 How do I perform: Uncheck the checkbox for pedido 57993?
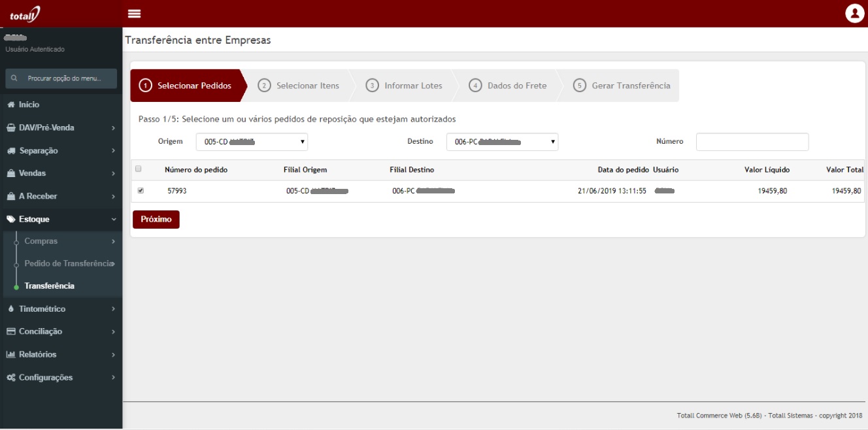tap(141, 191)
